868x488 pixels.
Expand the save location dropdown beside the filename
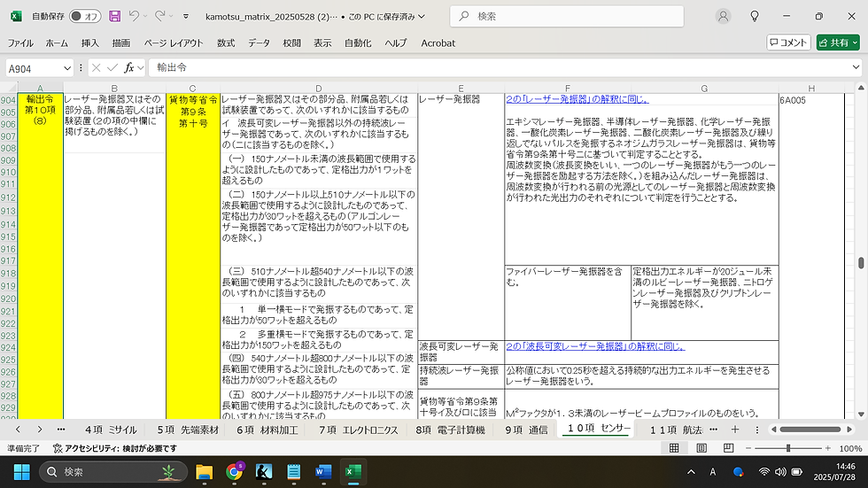coord(422,17)
